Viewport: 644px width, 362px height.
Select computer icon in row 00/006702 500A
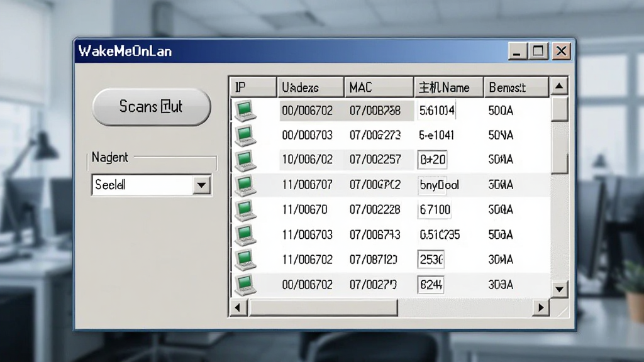245,111
